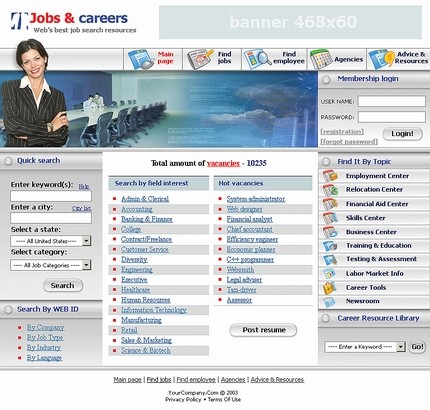
Task: Click the Relocation Center icon
Action: point(330,190)
